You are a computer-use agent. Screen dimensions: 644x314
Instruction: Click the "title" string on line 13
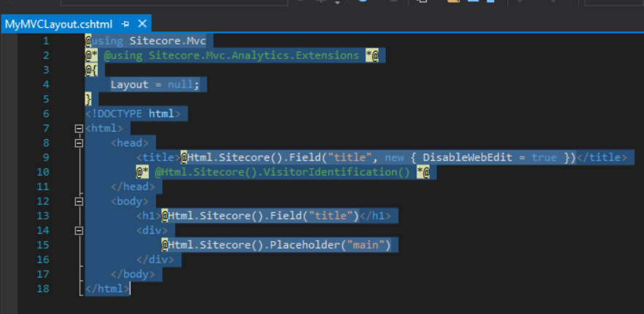pos(331,216)
